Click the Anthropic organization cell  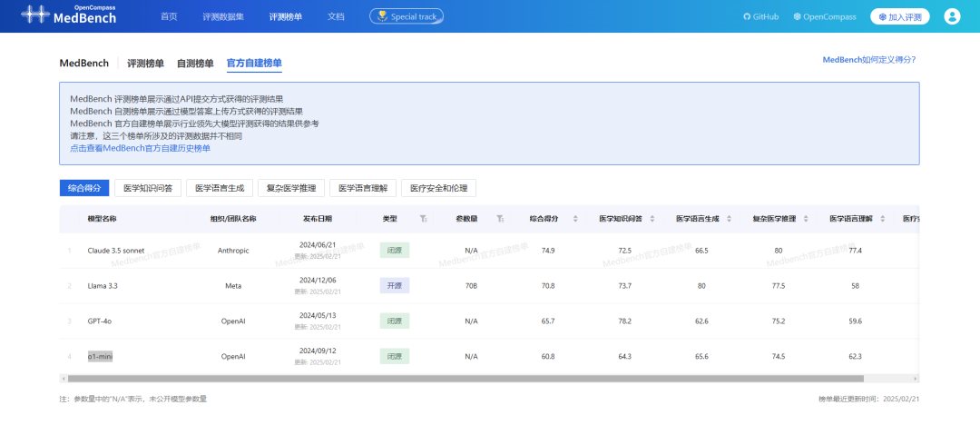pyautogui.click(x=233, y=251)
